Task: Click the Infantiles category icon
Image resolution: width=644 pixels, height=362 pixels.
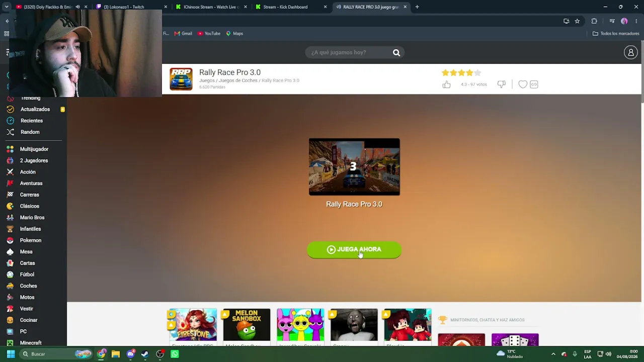Action: pyautogui.click(x=10, y=229)
